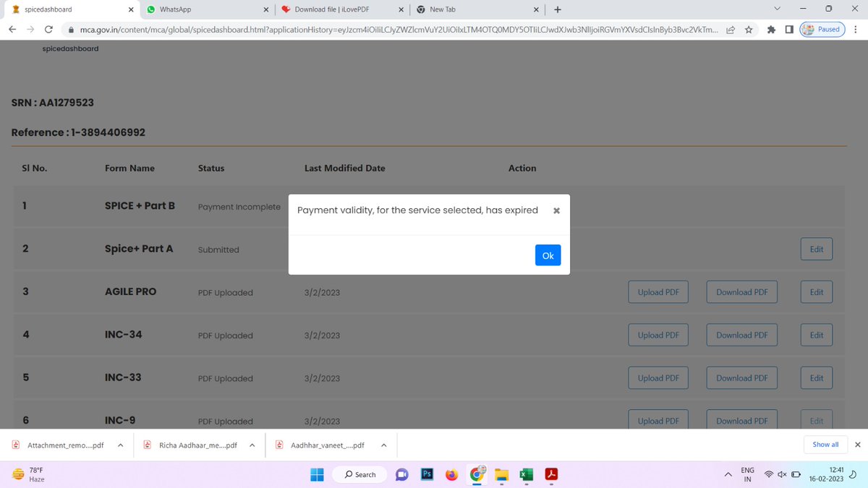Open Chrome extensions puzzle icon
The width and height of the screenshot is (868, 488).
[x=772, y=30]
